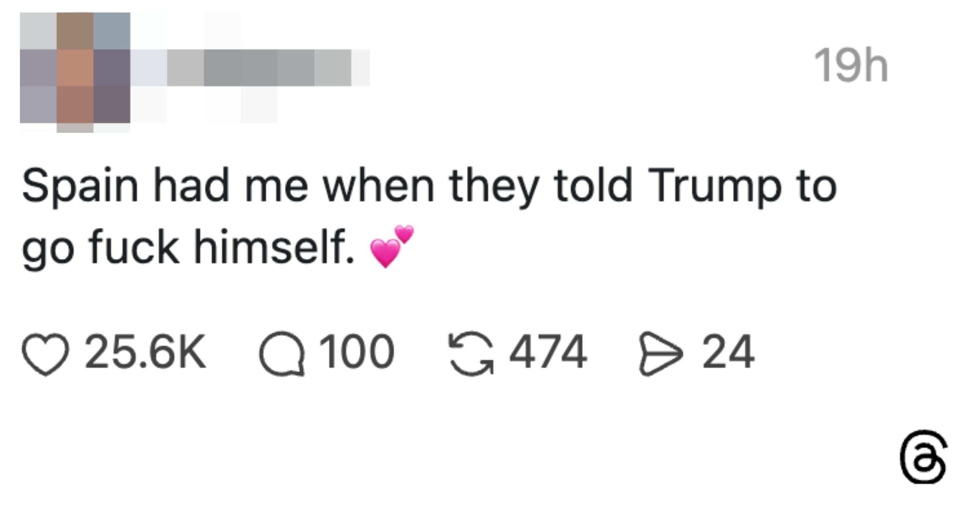Click the Threads logo
Screen dimensions: 980x520
[x=923, y=457]
